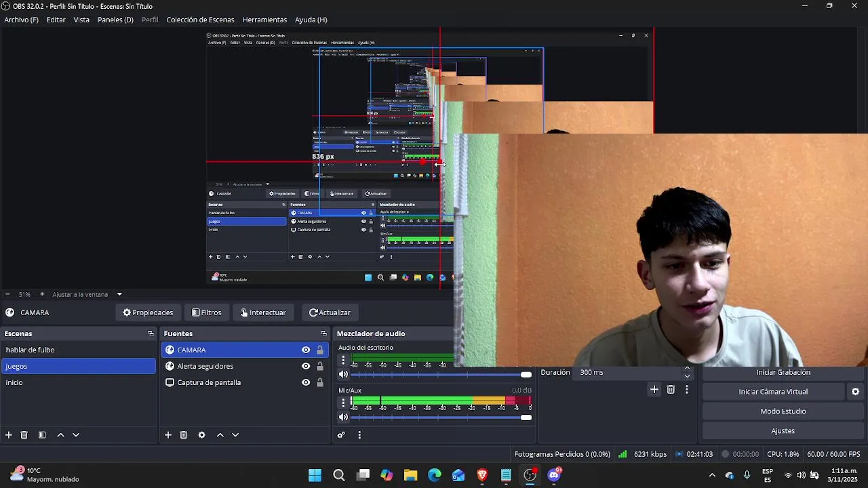This screenshot has height=488, width=868.
Task: Move scene up arrow in Escenas toolbar
Action: click(60, 435)
